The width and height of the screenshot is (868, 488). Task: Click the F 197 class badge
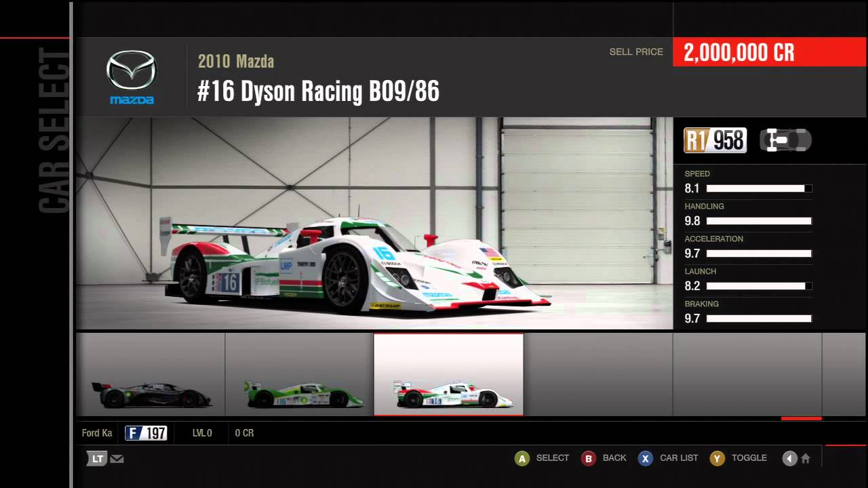pyautogui.click(x=146, y=433)
